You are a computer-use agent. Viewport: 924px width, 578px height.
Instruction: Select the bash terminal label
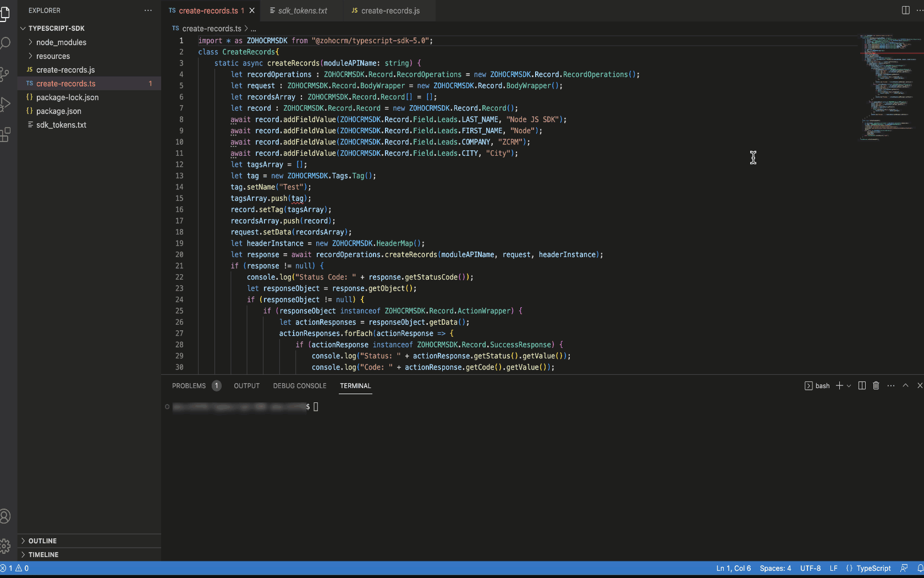(x=817, y=386)
